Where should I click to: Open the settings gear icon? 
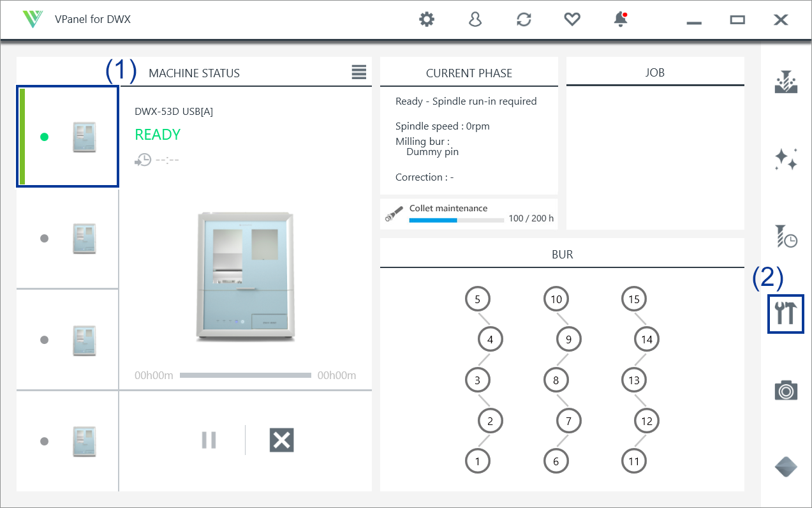tap(427, 20)
